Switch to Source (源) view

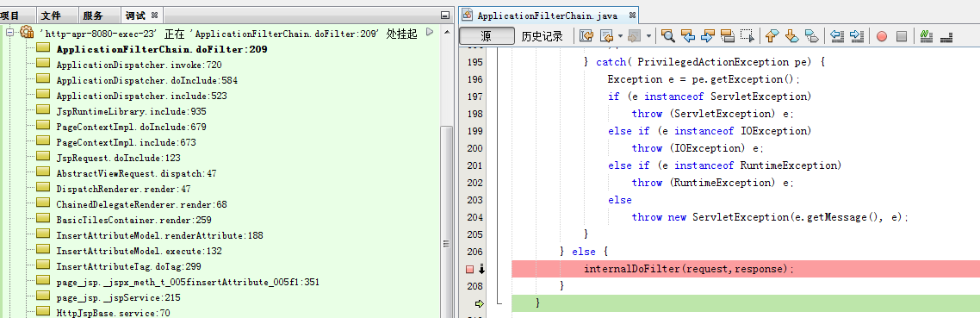pyautogui.click(x=487, y=36)
